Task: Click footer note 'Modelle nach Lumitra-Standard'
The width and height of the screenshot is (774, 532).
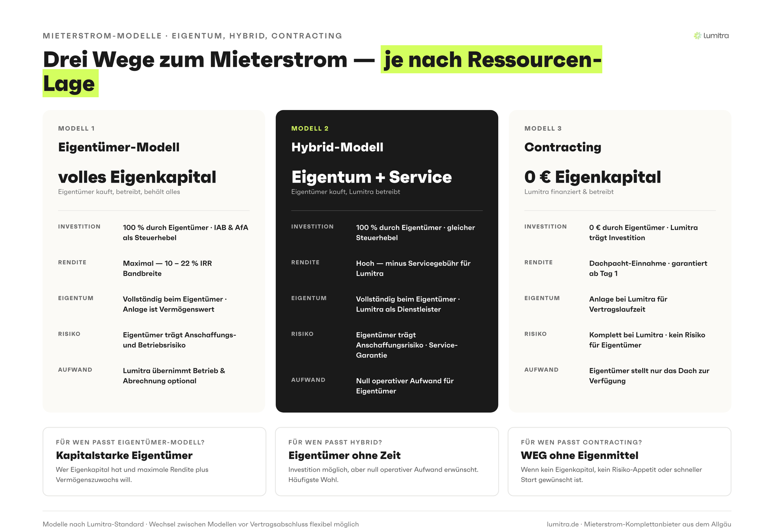Action: point(93,524)
